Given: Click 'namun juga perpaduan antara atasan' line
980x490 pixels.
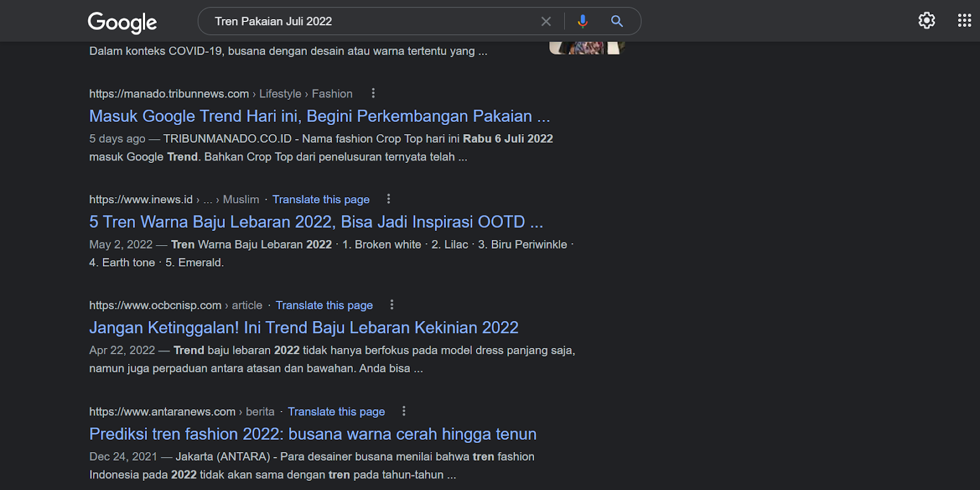Looking at the screenshot, I should pos(256,368).
